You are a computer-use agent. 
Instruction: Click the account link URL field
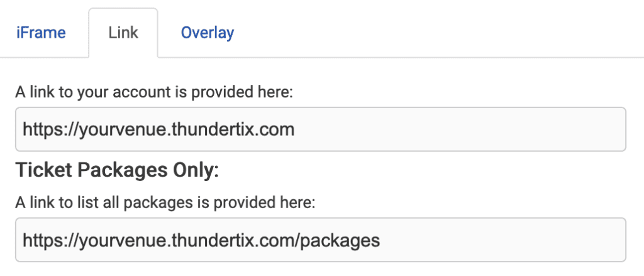pos(320,130)
